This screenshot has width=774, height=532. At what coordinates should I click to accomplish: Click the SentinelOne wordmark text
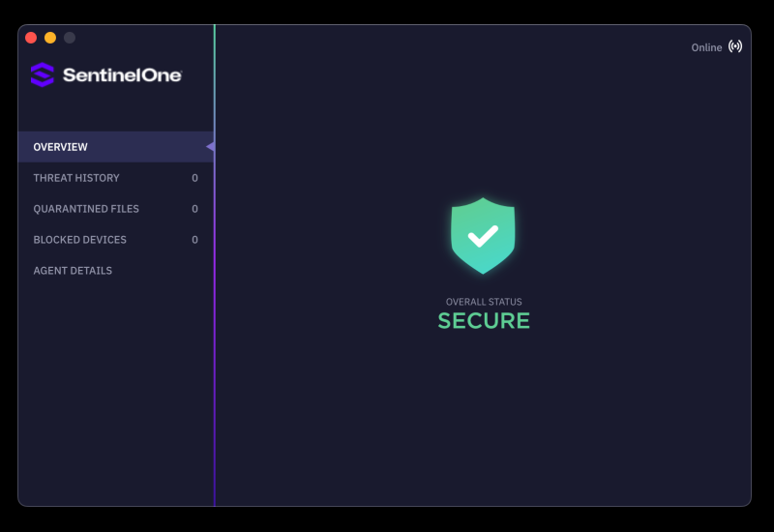[123, 75]
